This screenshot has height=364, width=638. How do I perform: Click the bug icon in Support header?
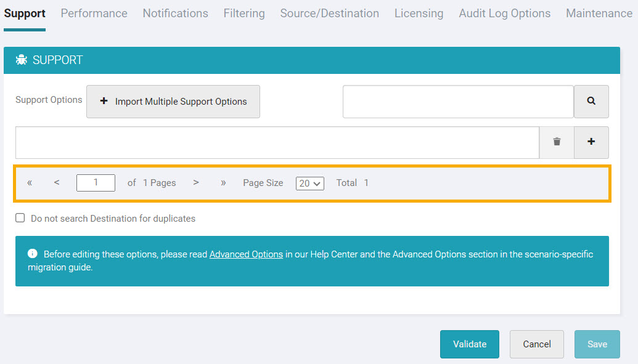(22, 60)
